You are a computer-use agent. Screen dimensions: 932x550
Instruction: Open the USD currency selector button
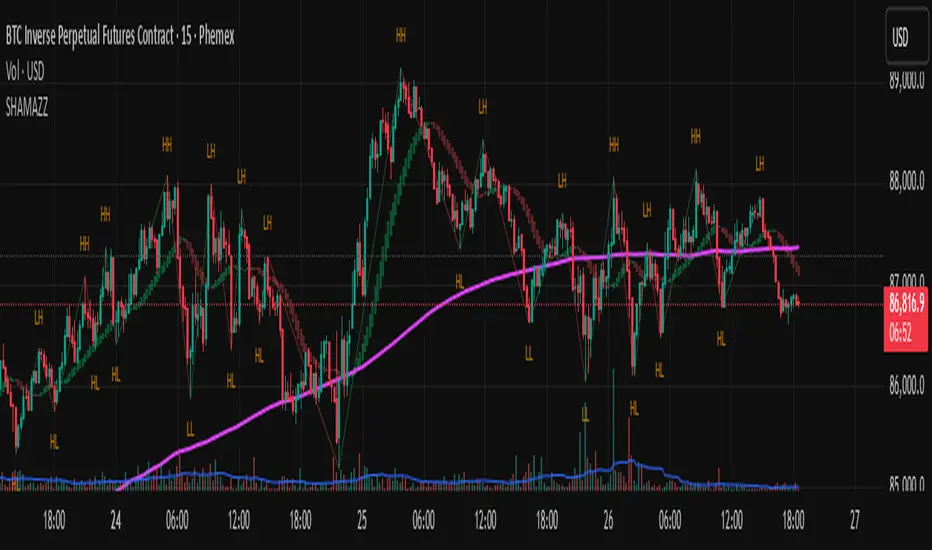[x=906, y=36]
